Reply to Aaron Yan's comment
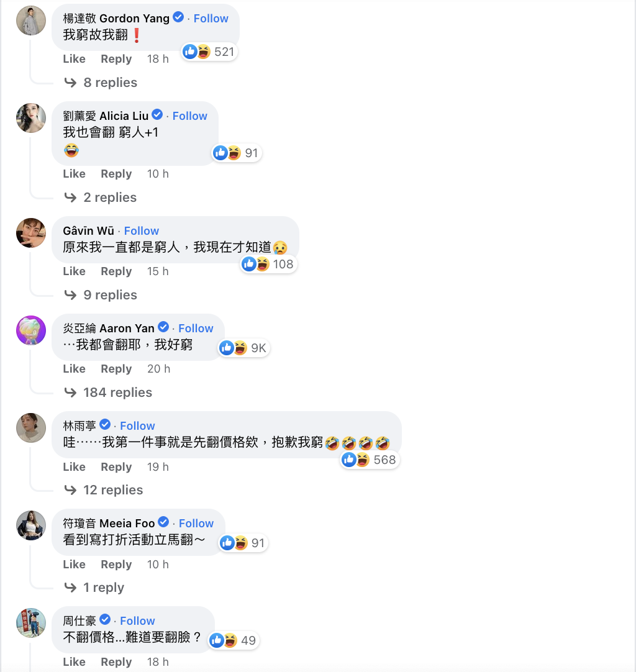Image resolution: width=636 pixels, height=672 pixels. [116, 368]
